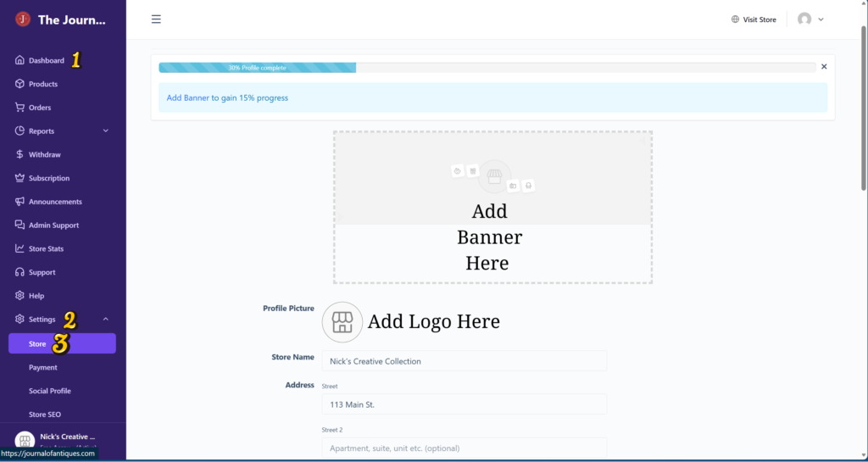Toggle sidebar with the hamburger menu icon

(156, 19)
